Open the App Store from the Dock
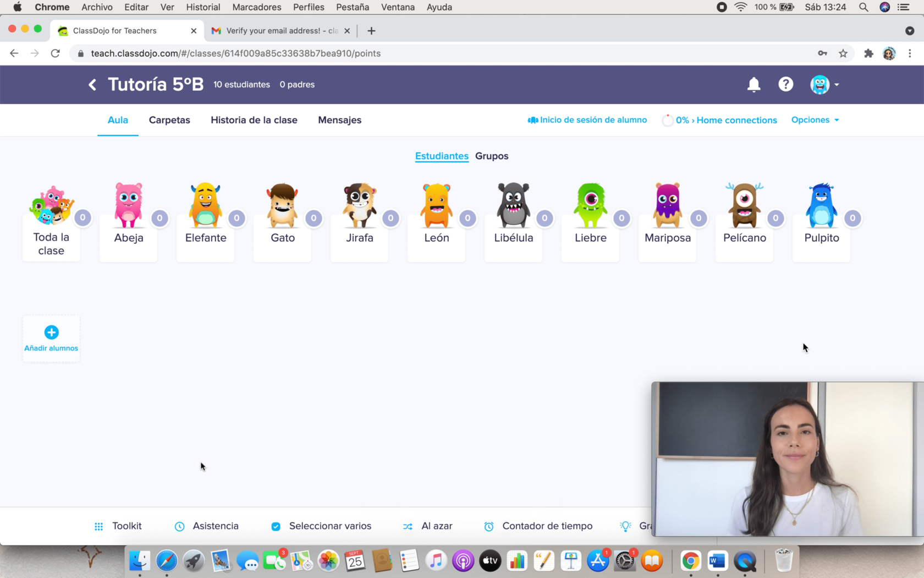 [x=598, y=561]
